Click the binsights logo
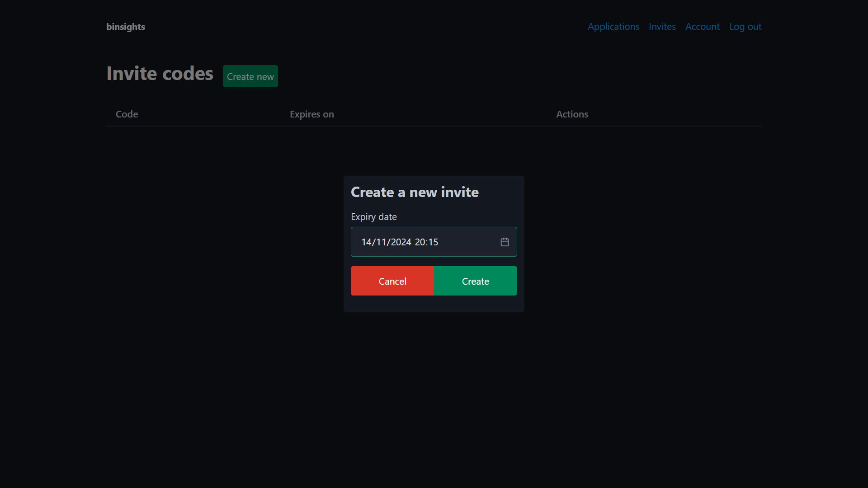The height and width of the screenshot is (488, 868). pyautogui.click(x=125, y=27)
